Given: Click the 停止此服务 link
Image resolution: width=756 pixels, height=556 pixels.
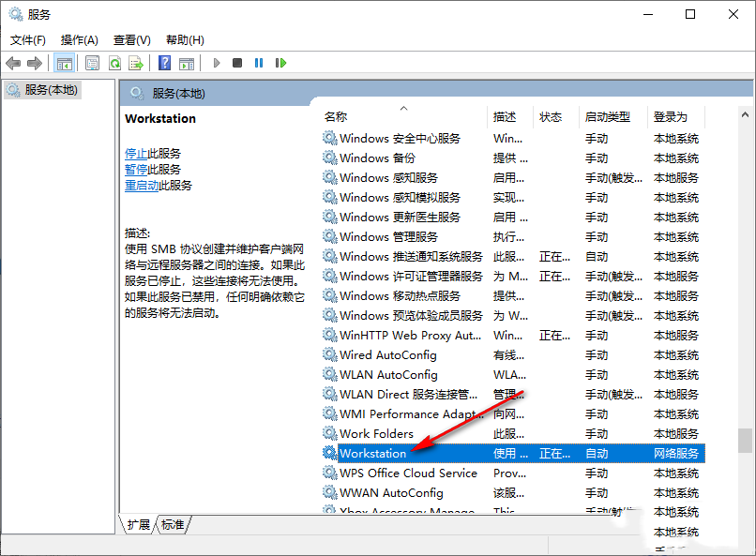Looking at the screenshot, I should (x=139, y=153).
